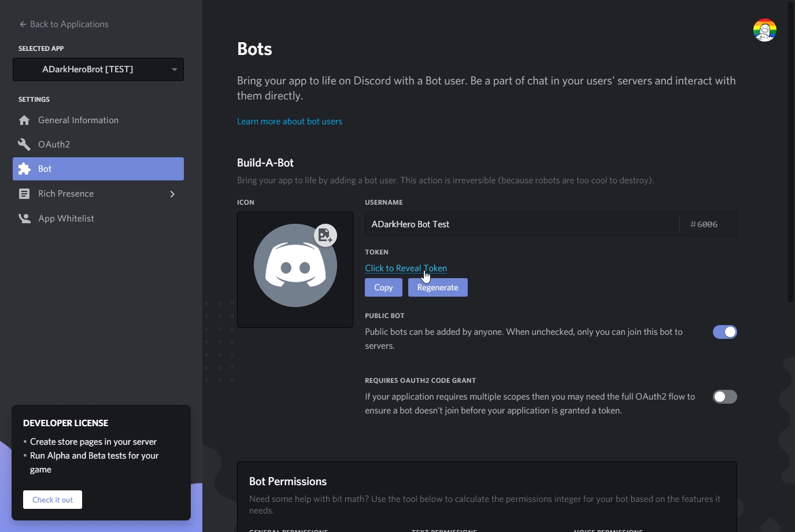Regenerate the bot token
Image resolution: width=795 pixels, height=532 pixels.
point(438,287)
